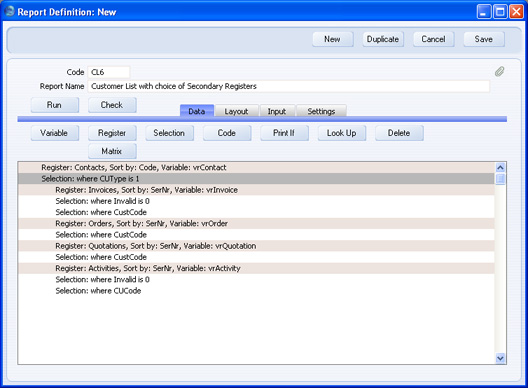Click the list scrollbar thumb
528x388 pixels.
(x=500, y=179)
